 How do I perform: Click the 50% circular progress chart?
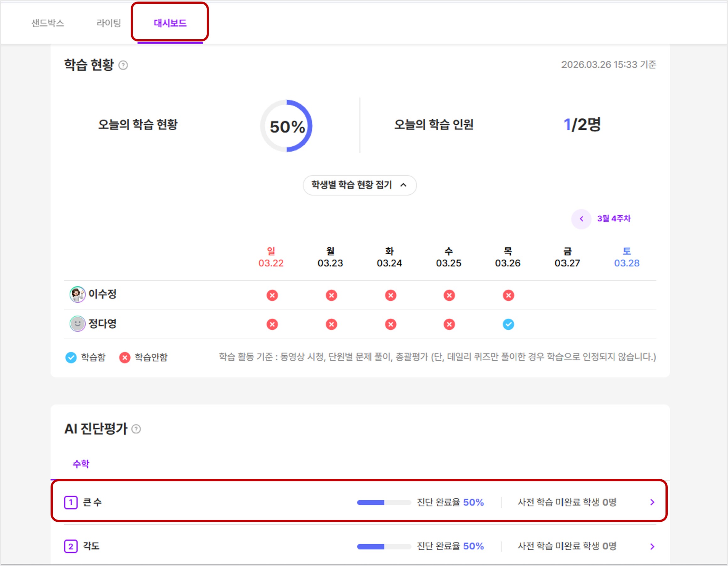point(287,126)
